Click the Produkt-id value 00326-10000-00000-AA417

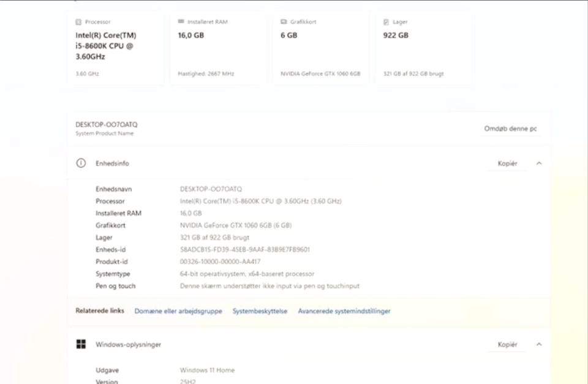[x=220, y=262]
